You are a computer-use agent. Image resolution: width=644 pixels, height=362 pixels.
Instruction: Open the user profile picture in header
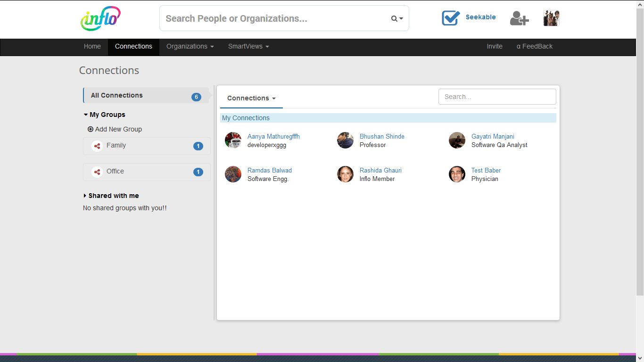tap(551, 18)
